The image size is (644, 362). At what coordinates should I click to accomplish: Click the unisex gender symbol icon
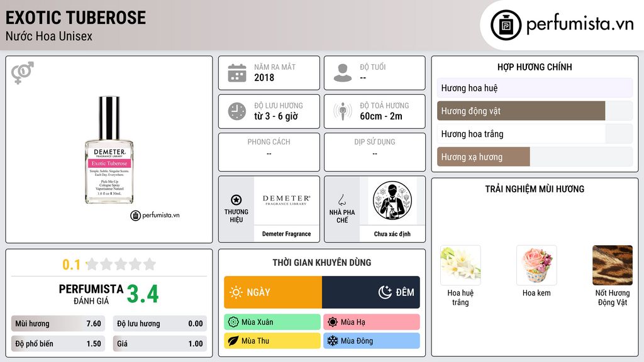23,73
